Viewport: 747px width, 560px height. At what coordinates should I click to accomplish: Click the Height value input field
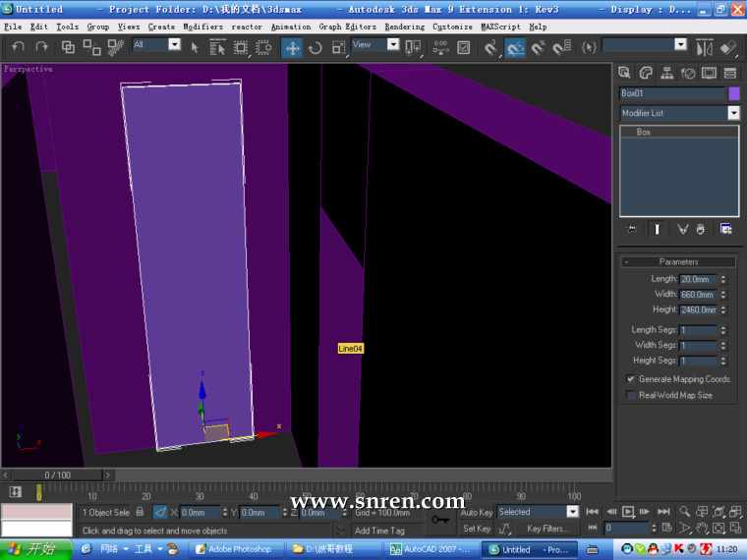coord(699,310)
